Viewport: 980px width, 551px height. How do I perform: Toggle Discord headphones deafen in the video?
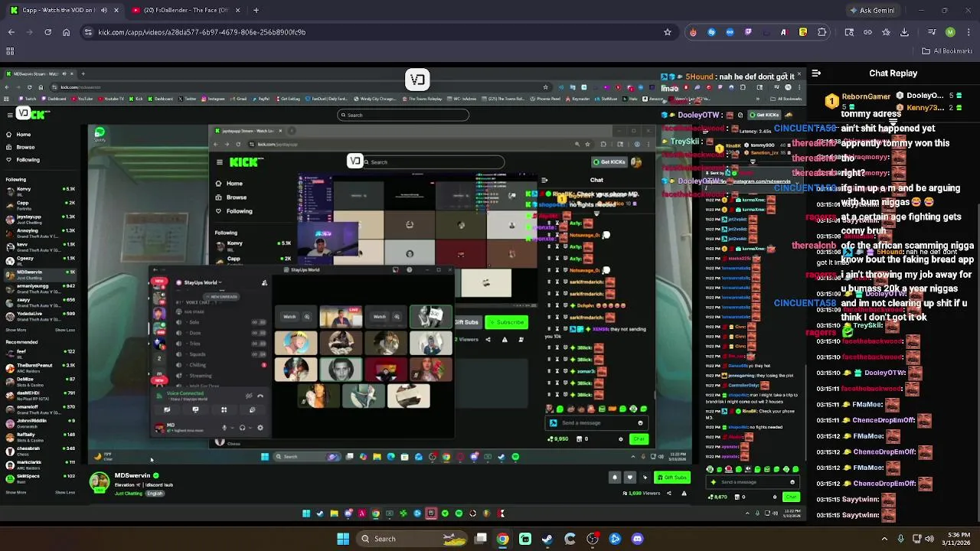click(242, 428)
